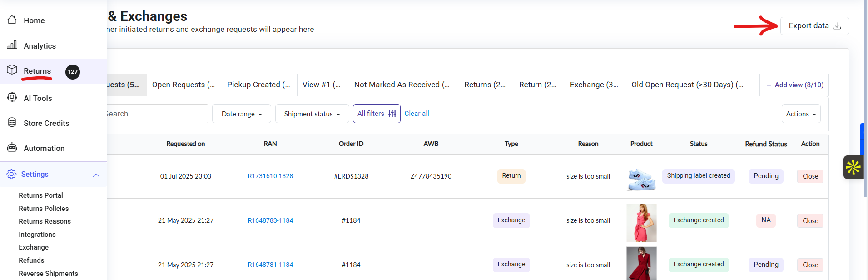This screenshot has width=868, height=280.
Task: Click the Clear all filters link
Action: 417,114
